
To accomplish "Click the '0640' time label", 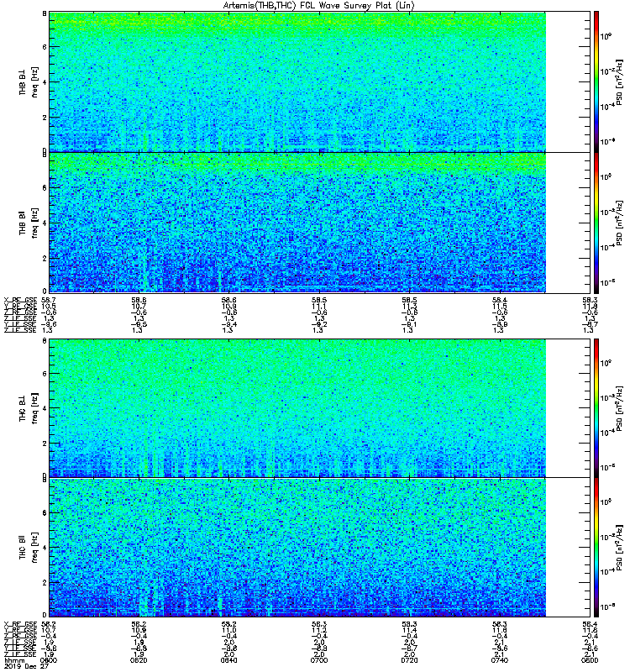I will (228, 660).
